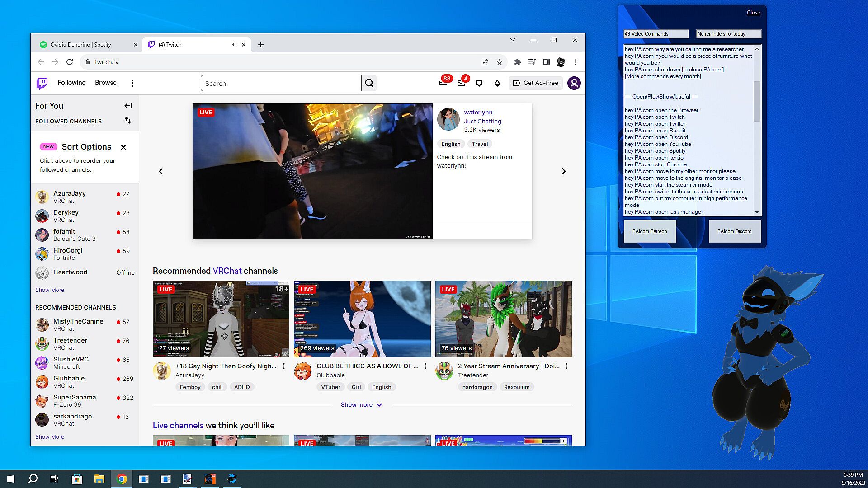This screenshot has height=488, width=868.
Task: Click the Glubbable stream thumbnail
Action: click(362, 319)
